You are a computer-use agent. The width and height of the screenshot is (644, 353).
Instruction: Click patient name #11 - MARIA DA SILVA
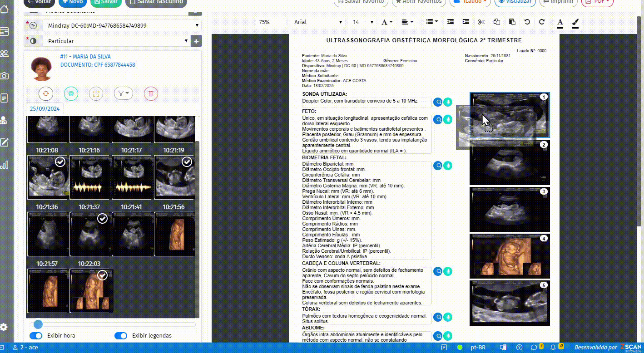tap(85, 57)
